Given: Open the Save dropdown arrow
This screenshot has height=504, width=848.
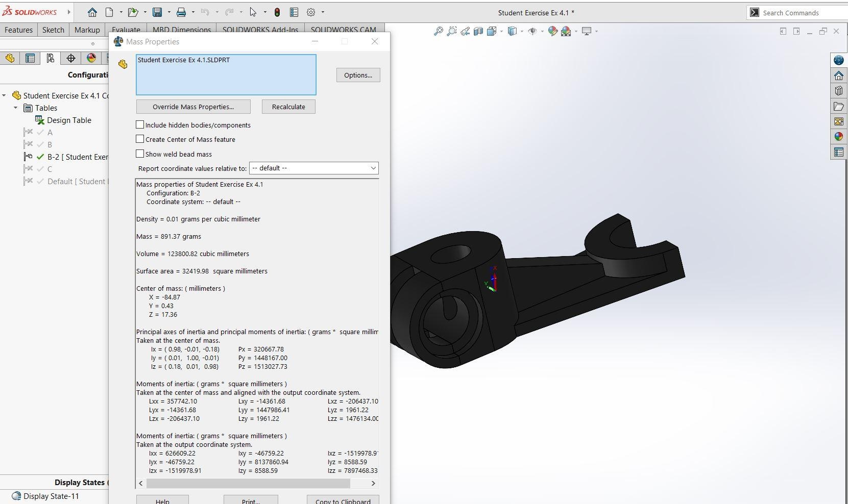Looking at the screenshot, I should click(x=169, y=12).
